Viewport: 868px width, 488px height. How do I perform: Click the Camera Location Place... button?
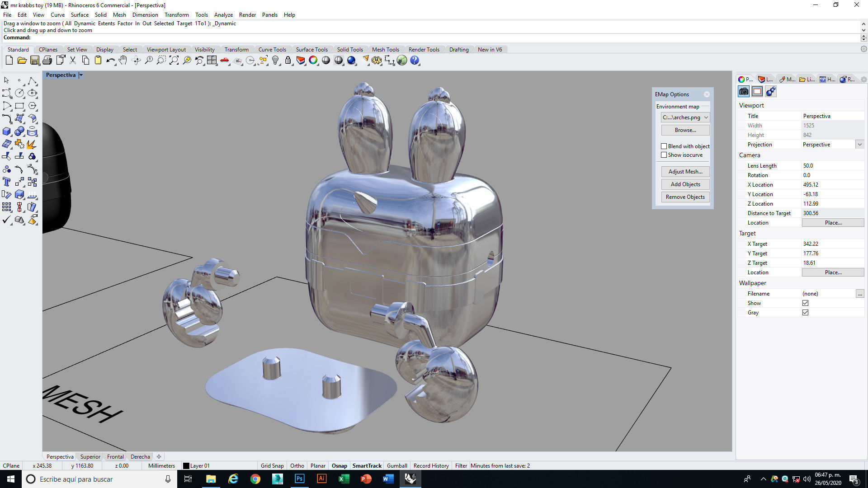click(x=833, y=223)
